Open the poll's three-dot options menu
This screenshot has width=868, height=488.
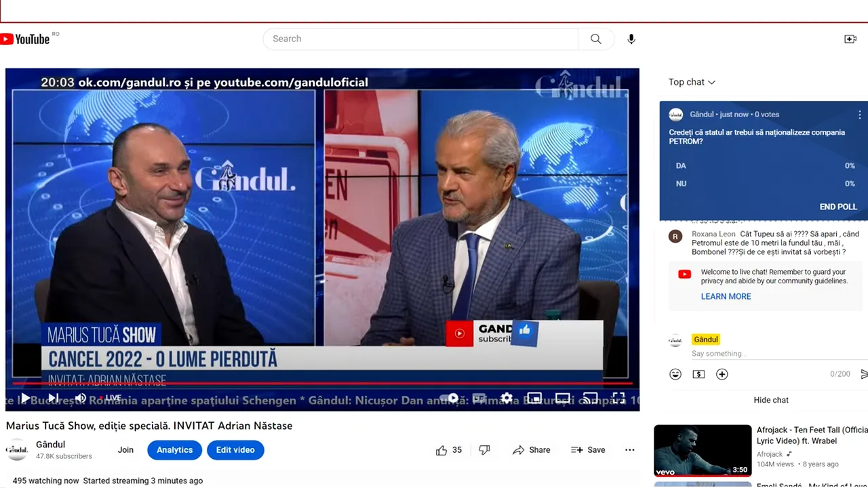coord(859,115)
